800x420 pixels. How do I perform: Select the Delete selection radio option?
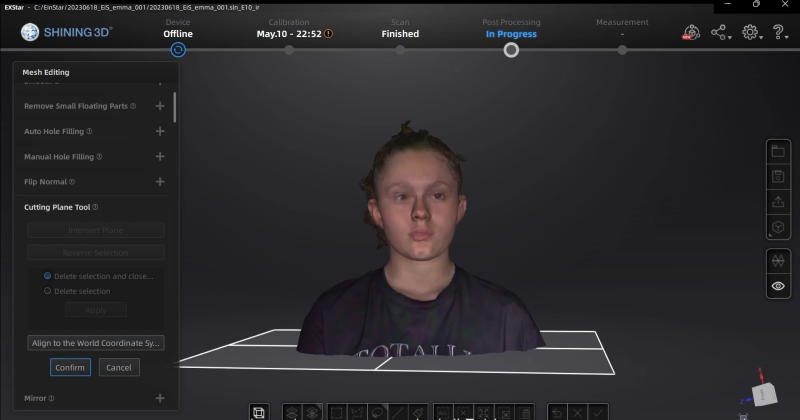point(47,291)
